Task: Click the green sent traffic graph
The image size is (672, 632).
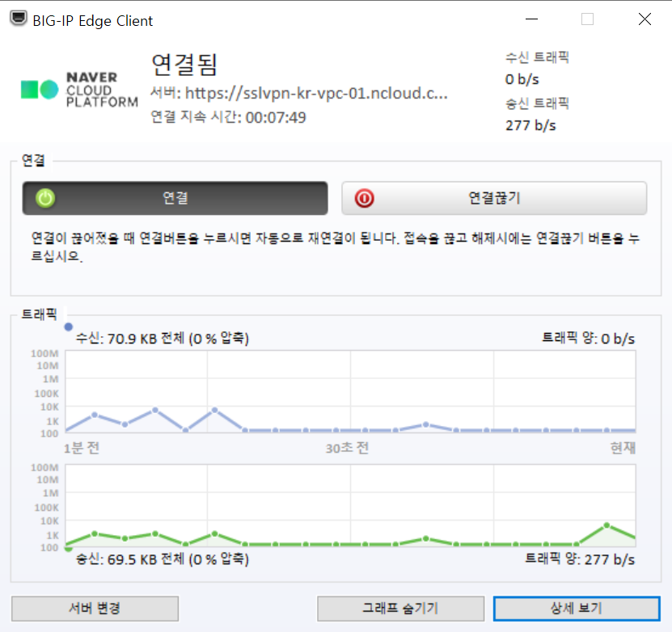Action: click(350, 506)
